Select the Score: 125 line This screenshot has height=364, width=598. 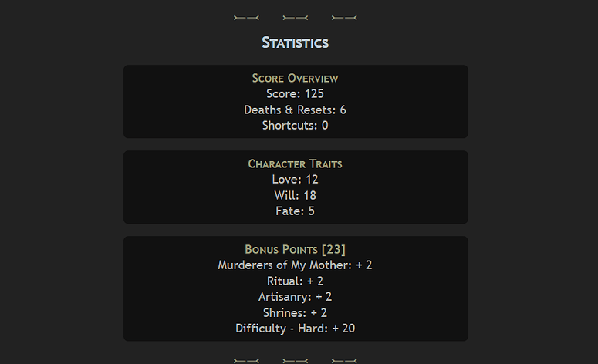pos(296,94)
